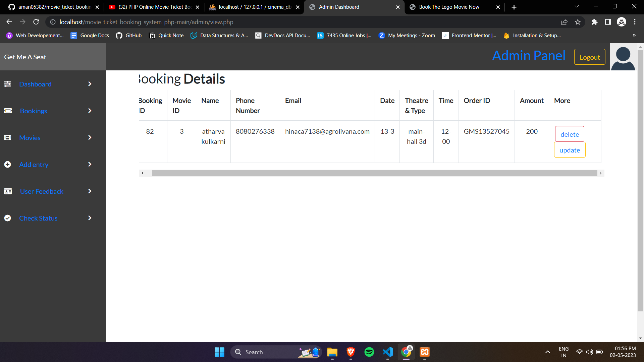Open XAMPP control panel from taskbar
644x362 pixels.
click(424, 352)
